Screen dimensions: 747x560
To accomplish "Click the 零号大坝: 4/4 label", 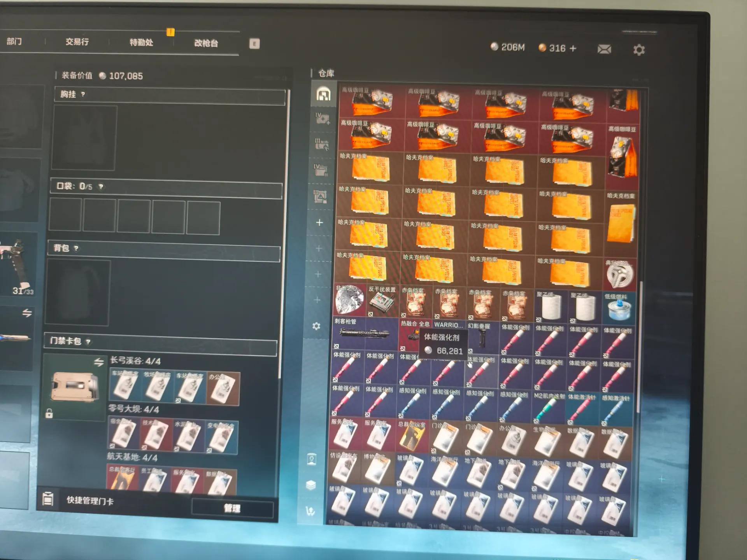I will [134, 409].
